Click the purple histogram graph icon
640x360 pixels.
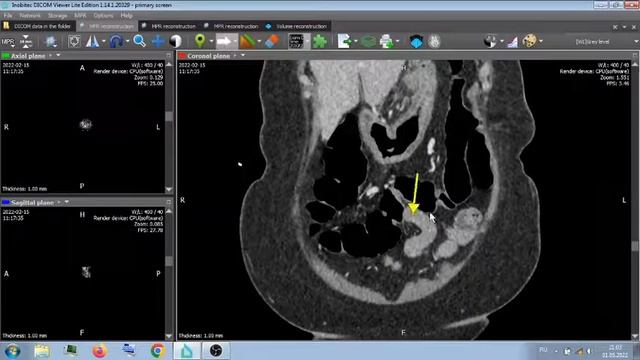(x=512, y=42)
